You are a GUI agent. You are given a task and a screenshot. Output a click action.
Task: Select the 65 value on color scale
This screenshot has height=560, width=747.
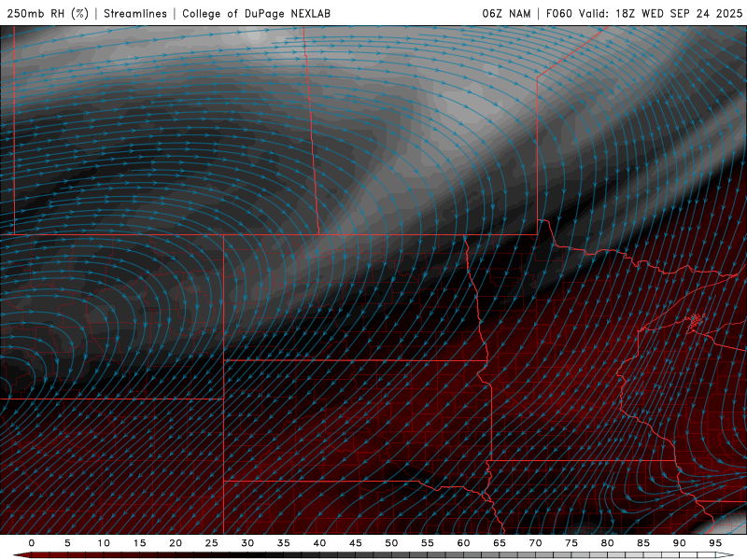tap(500, 543)
